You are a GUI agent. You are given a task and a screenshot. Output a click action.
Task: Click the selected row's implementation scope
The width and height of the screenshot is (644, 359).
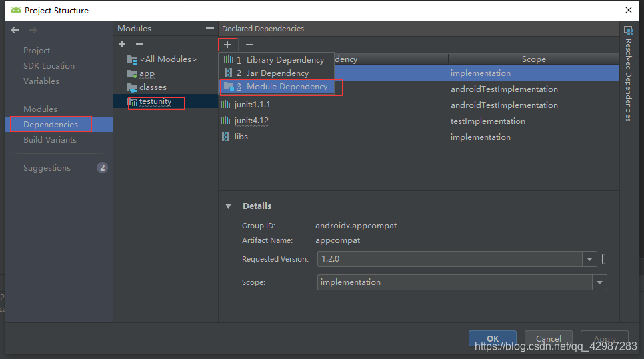point(480,73)
